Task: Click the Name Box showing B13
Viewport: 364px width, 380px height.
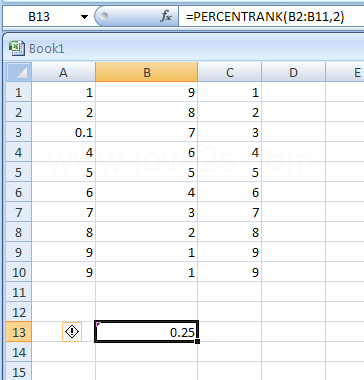Action: 39,17
